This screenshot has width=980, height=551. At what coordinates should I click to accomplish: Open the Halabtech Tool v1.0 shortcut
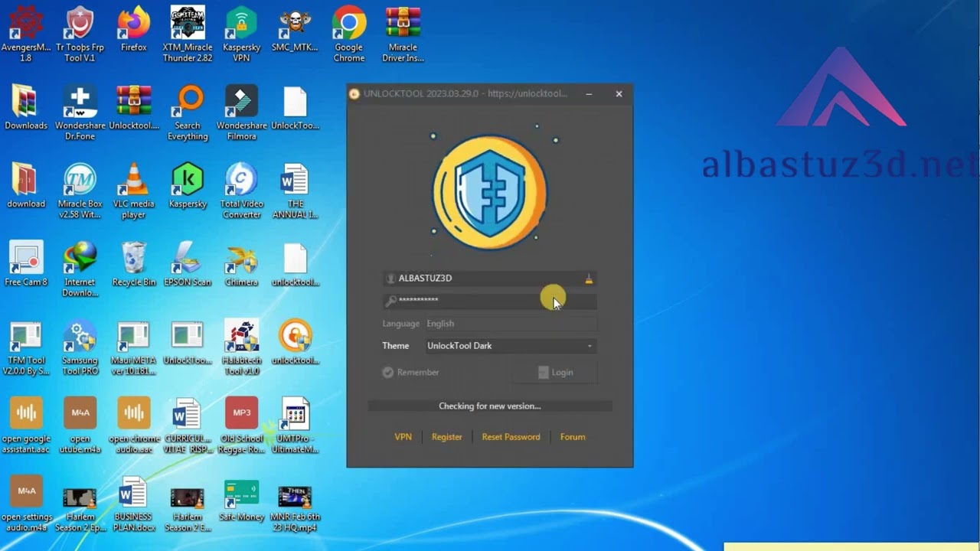[241, 348]
